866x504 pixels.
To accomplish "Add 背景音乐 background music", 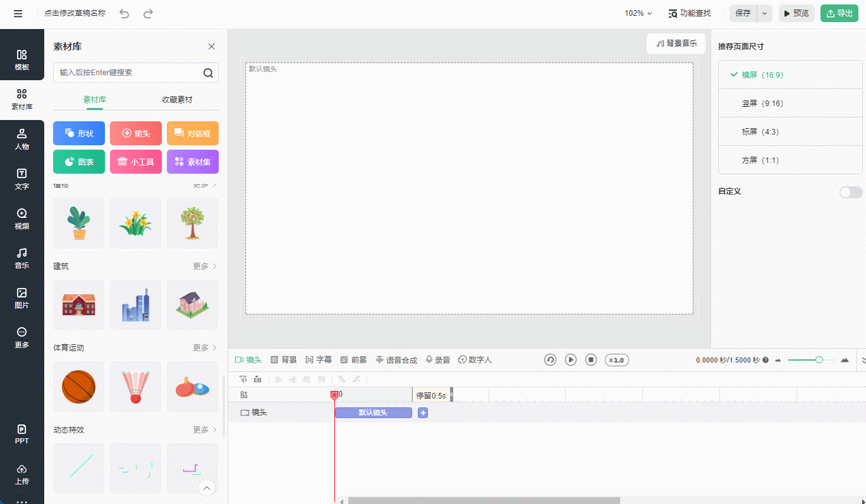I will coord(676,44).
